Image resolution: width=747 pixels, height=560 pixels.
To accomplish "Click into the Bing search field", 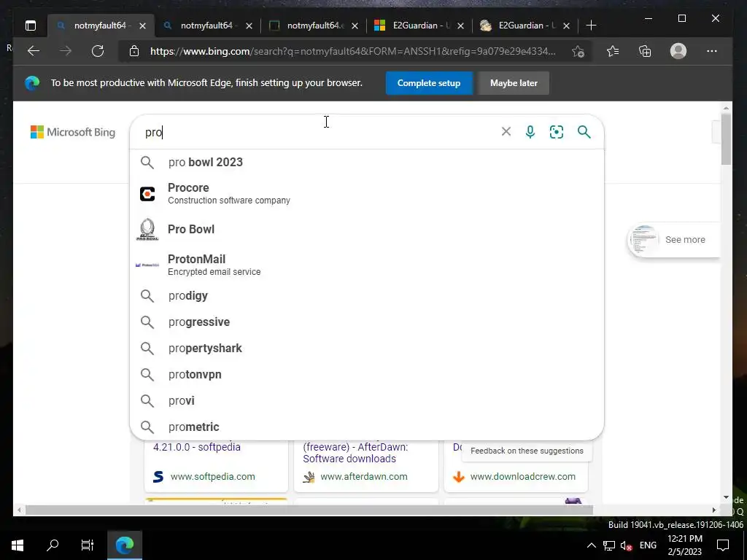I will click(320, 132).
